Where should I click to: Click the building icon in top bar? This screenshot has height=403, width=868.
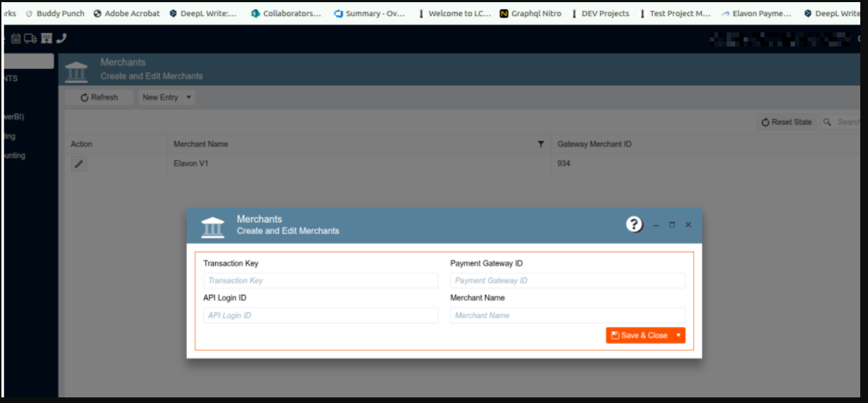(46, 39)
